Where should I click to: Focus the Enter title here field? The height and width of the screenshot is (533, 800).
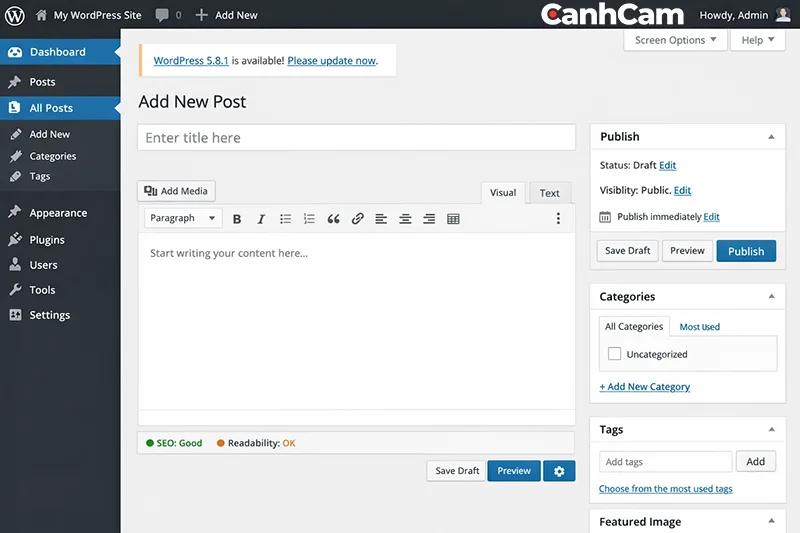click(357, 137)
